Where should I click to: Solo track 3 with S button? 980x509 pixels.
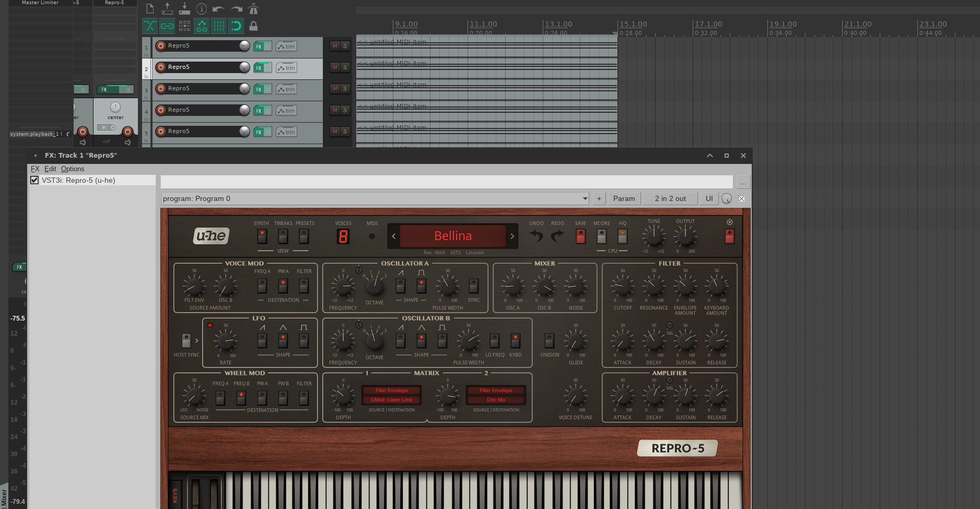tap(345, 89)
